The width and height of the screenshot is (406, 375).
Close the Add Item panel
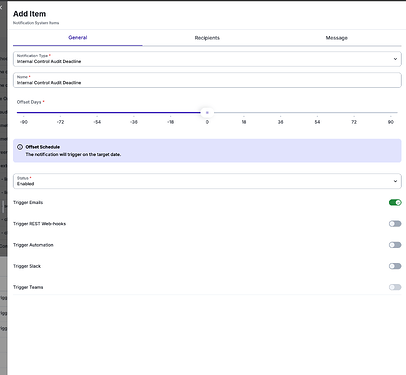(1, 7)
